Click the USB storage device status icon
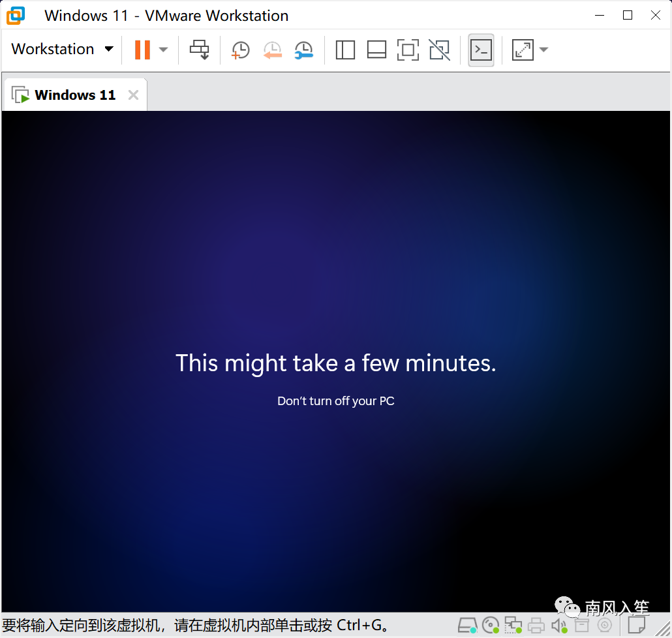This screenshot has height=638, width=672. pyautogui.click(x=581, y=626)
